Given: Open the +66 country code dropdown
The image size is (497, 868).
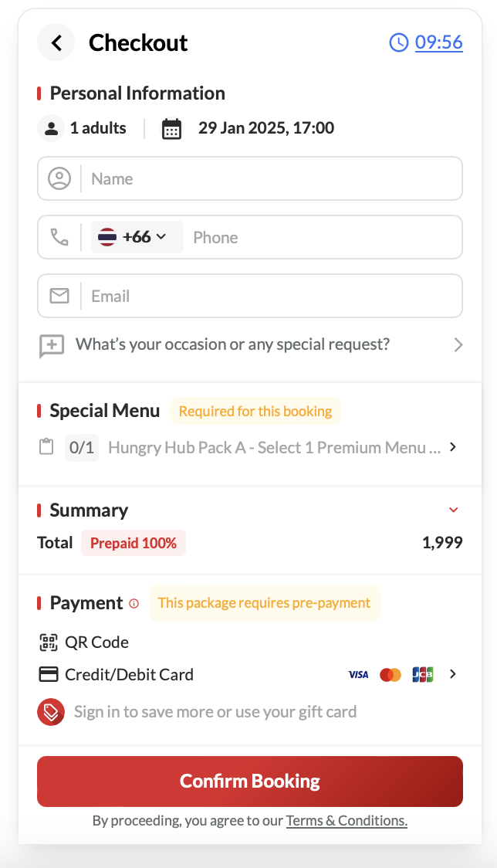Looking at the screenshot, I should 137,237.
